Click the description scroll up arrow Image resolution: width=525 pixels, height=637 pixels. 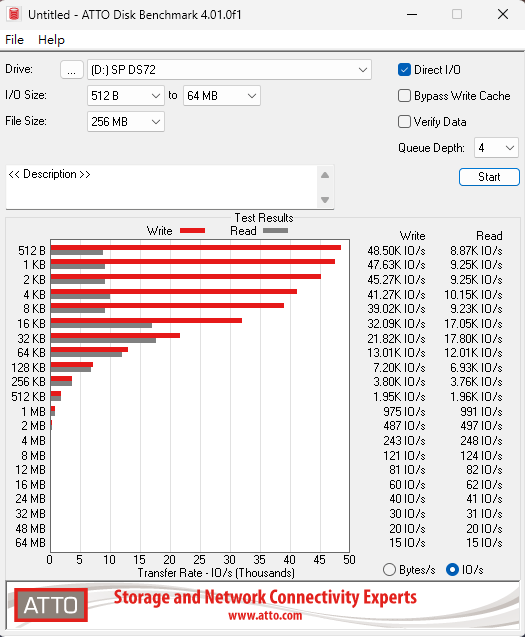[x=325, y=176]
